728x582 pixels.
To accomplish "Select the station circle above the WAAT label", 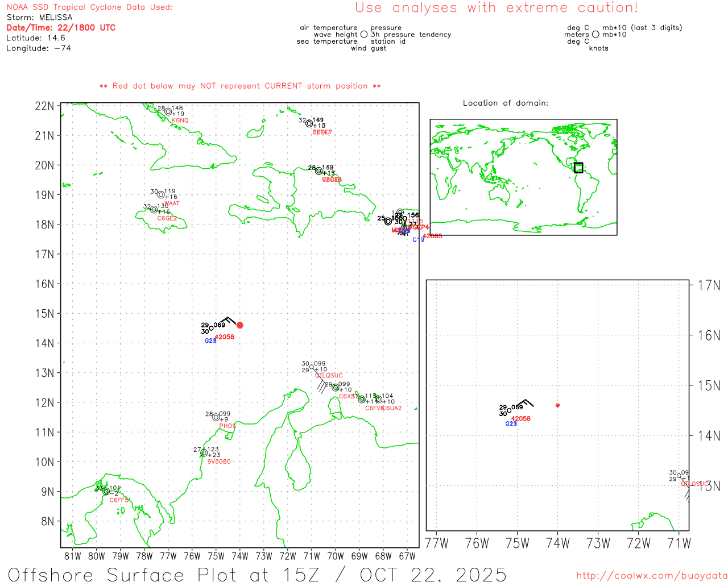I will tap(161, 195).
